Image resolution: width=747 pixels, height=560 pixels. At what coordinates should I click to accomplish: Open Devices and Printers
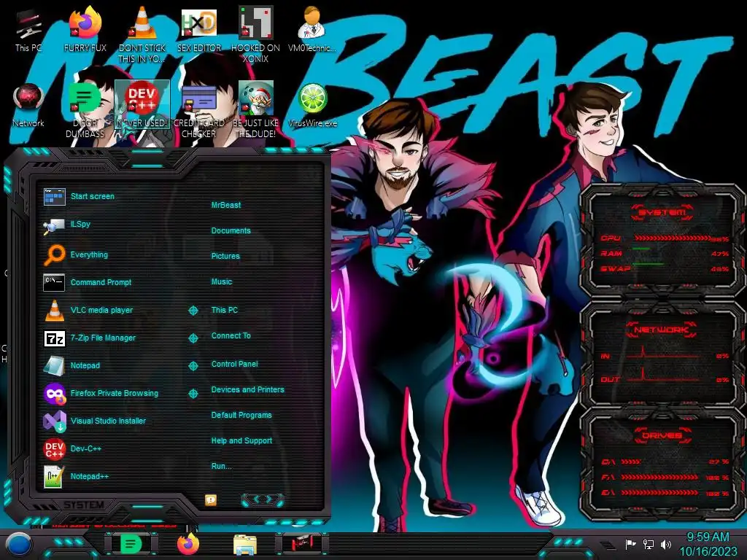pyautogui.click(x=247, y=389)
